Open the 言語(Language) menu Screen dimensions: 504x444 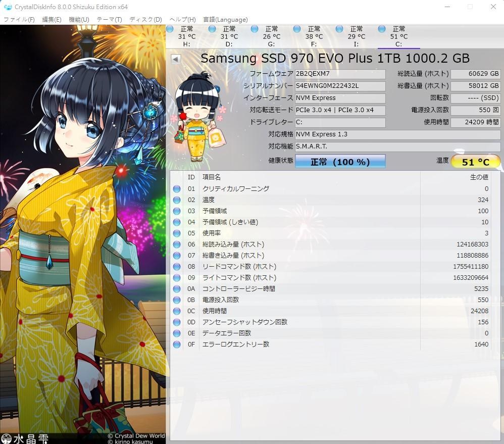(225, 20)
